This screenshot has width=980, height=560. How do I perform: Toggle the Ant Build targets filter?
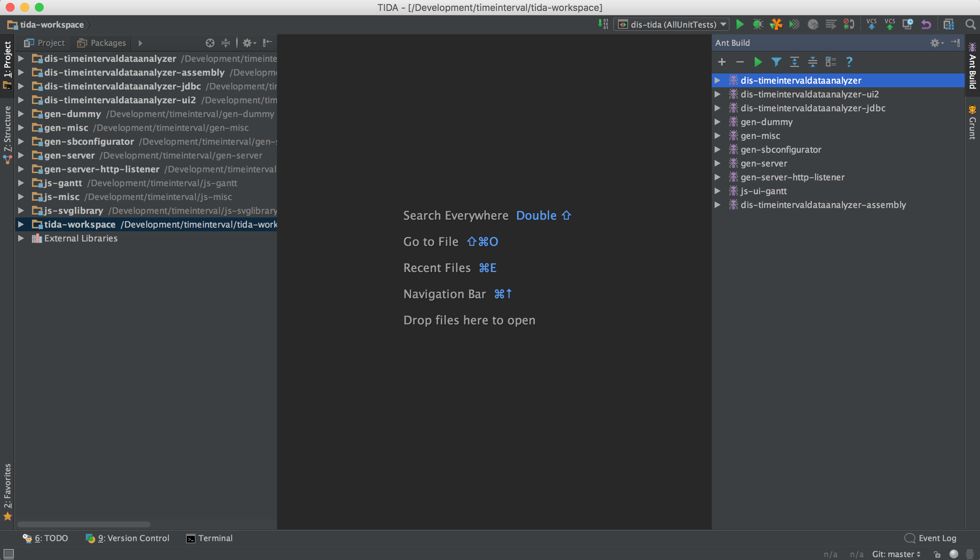[776, 62]
